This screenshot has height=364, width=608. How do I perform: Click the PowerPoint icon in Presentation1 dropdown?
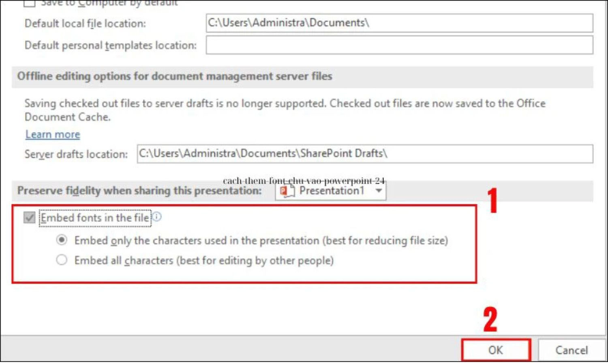287,191
